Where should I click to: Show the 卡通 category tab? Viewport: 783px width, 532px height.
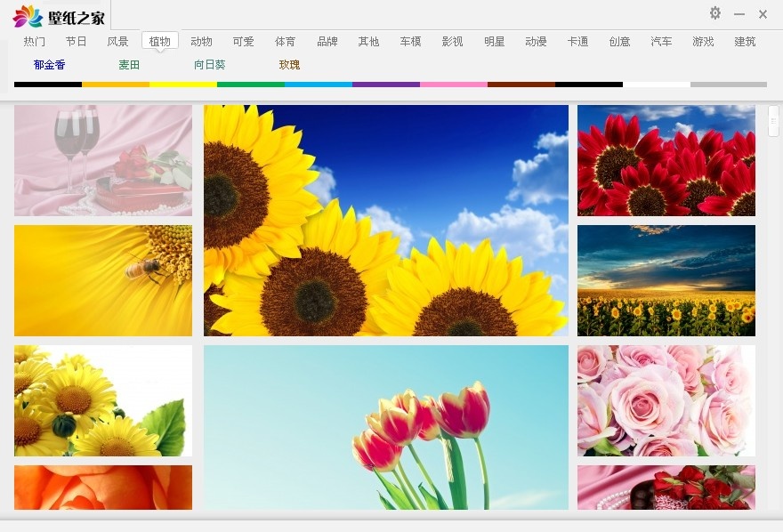[577, 42]
